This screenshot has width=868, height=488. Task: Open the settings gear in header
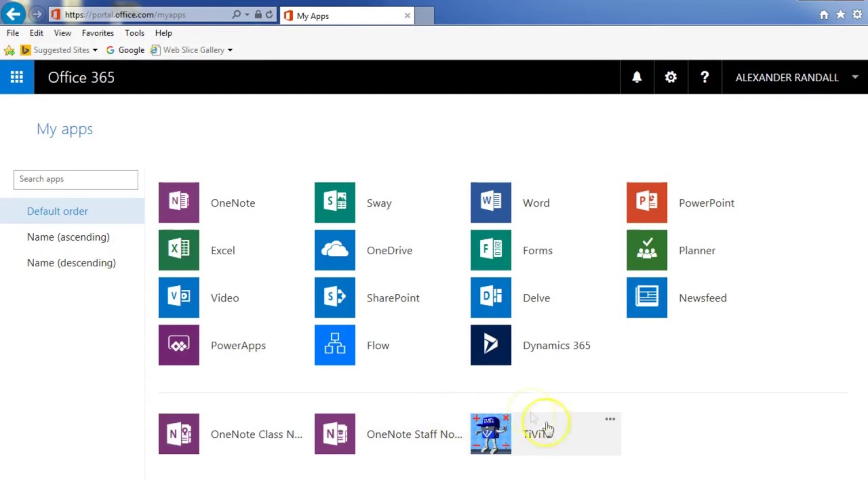pyautogui.click(x=671, y=77)
